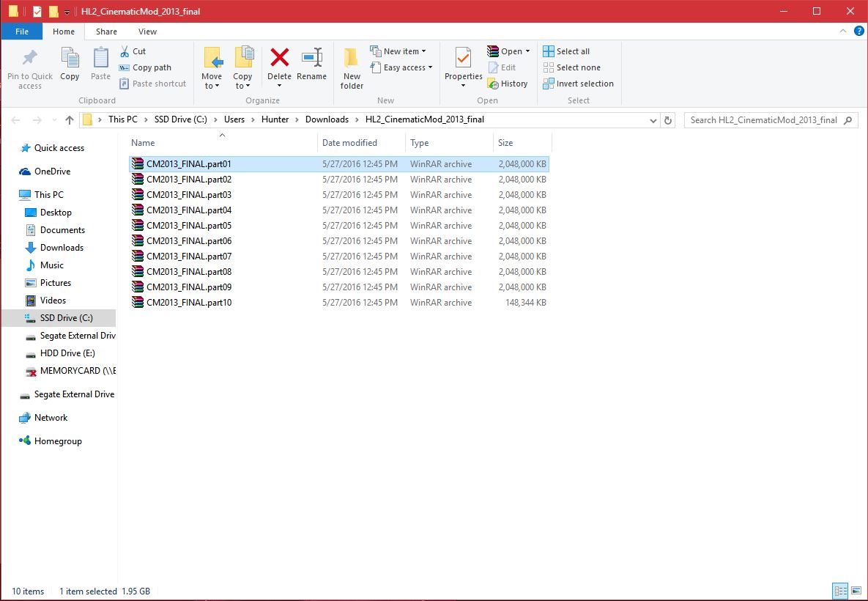Sort by the Type column header

coord(449,143)
